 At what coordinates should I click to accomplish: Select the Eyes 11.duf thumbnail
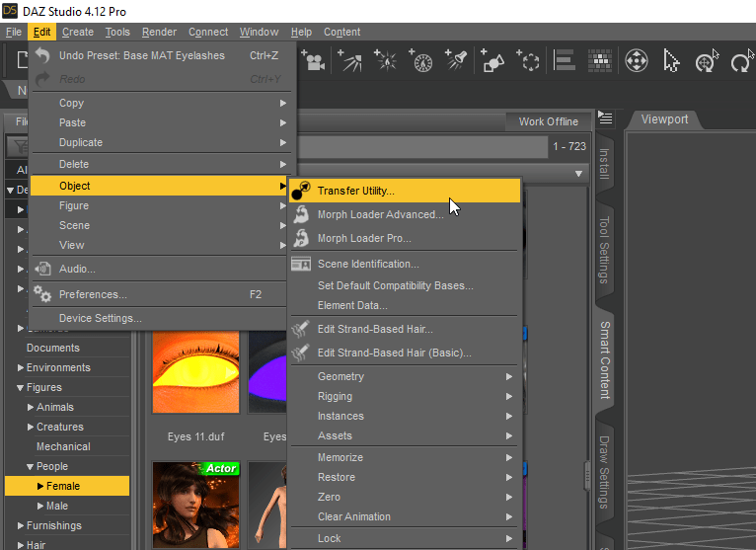[x=195, y=372]
